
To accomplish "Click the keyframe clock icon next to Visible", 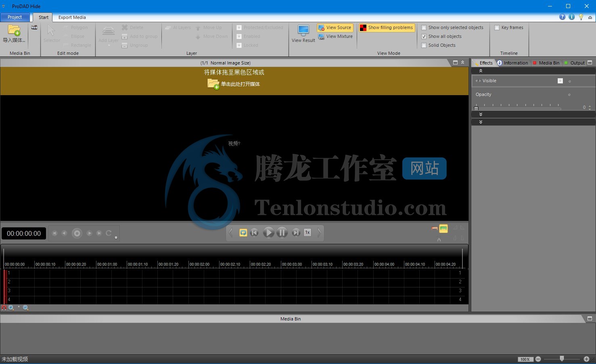I will point(570,81).
